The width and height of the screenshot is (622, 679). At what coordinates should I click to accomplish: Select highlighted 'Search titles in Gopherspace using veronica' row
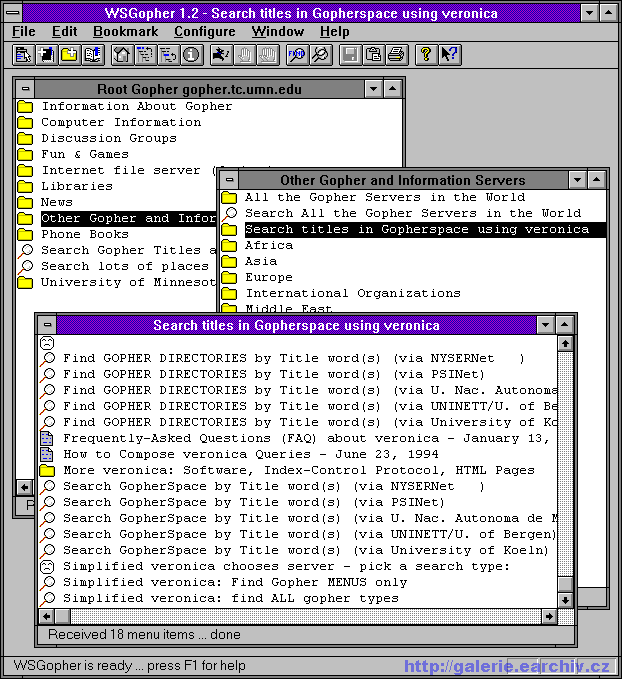[425, 230]
